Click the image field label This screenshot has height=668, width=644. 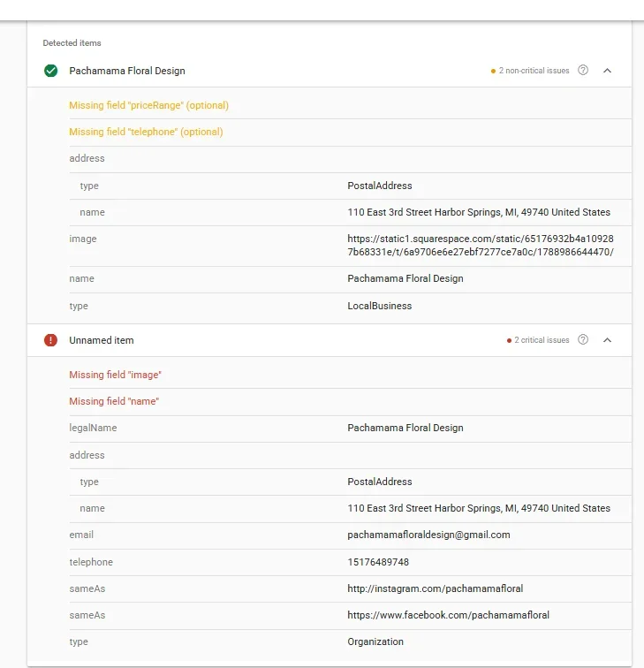pyautogui.click(x=83, y=239)
